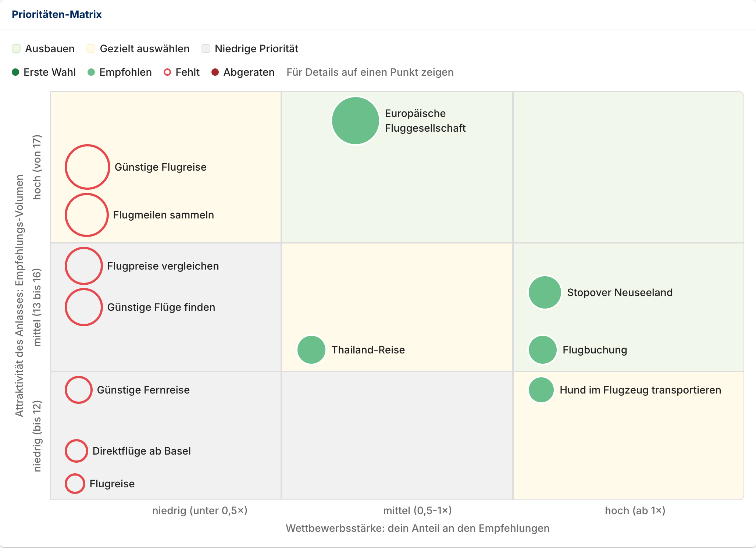Image resolution: width=756 pixels, height=548 pixels.
Task: Click the 'niedrig (bis 12)' vertical label
Action: (37, 436)
